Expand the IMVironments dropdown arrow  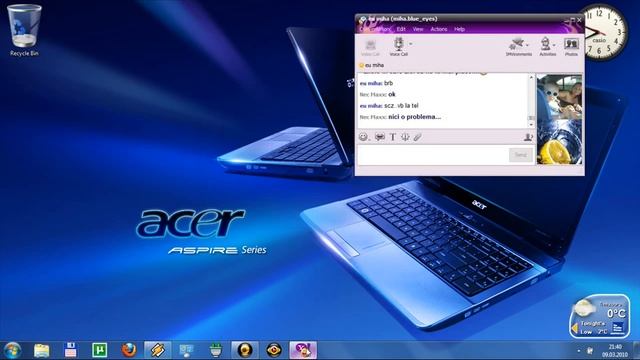point(527,44)
